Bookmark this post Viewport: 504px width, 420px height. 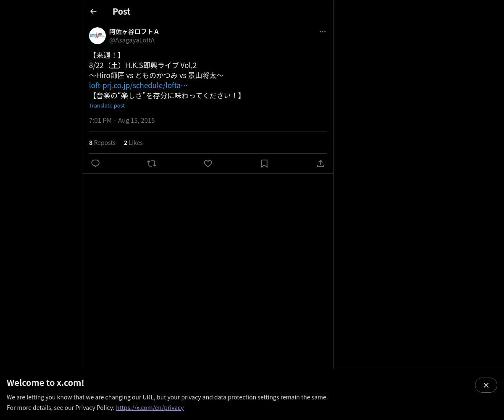264,163
